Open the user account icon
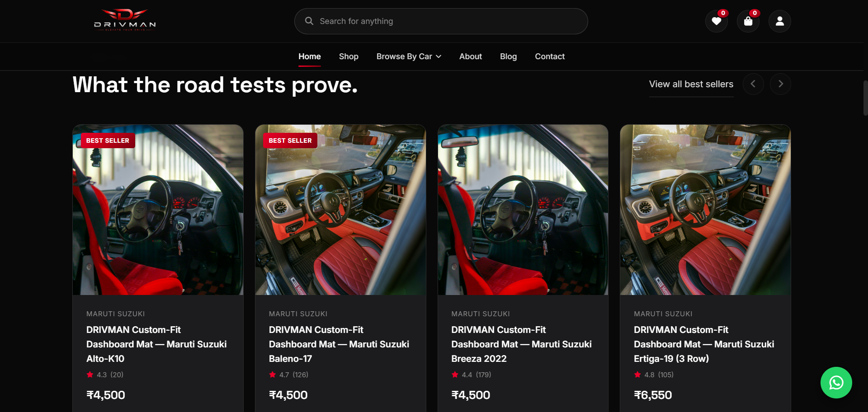Viewport: 868px width, 412px height. pos(780,21)
